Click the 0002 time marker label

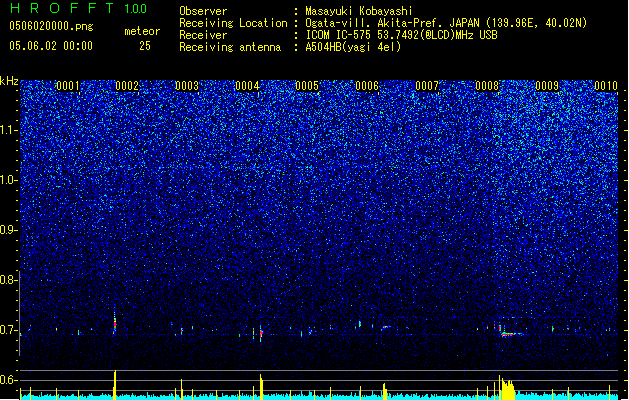tap(127, 86)
